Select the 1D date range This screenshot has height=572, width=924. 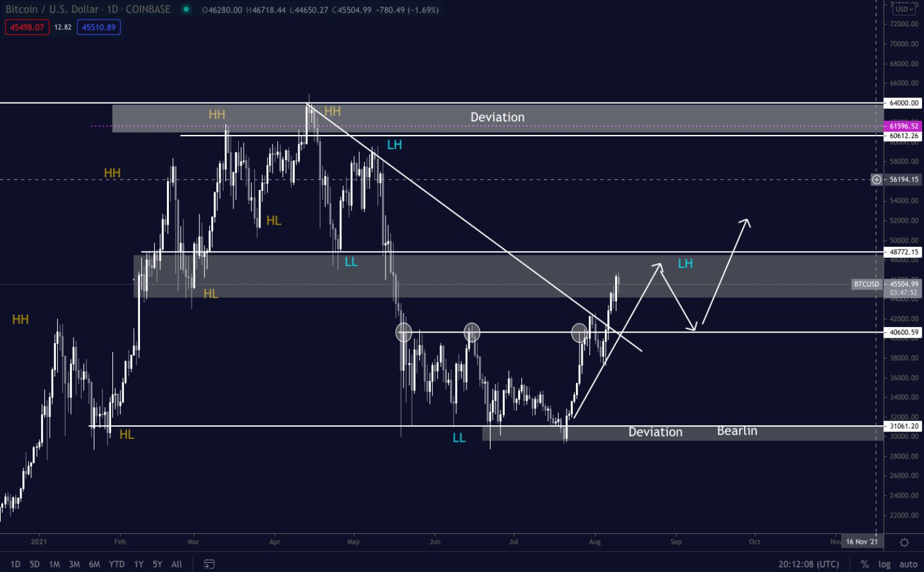click(x=15, y=564)
